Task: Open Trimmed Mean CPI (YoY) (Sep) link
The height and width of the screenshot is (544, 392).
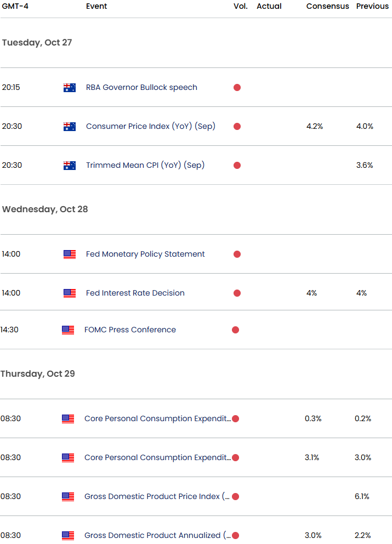Action: tap(145, 165)
